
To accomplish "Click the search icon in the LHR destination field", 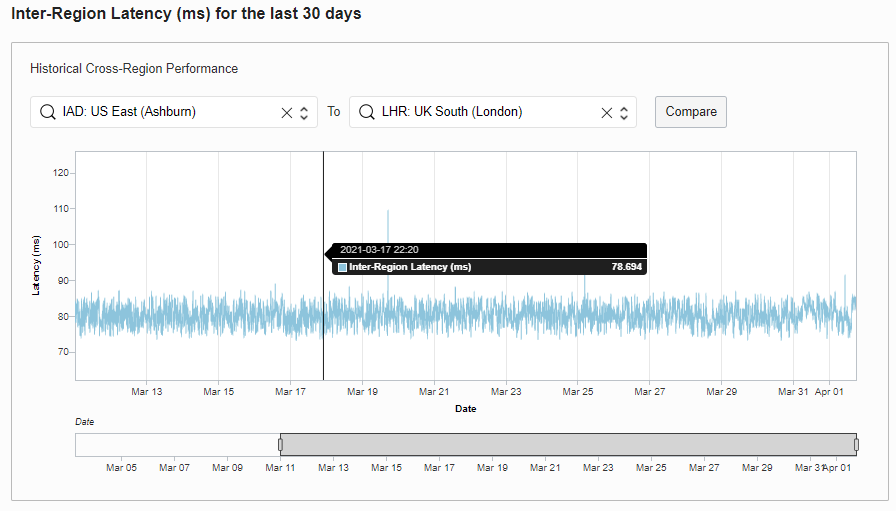I will click(x=366, y=112).
